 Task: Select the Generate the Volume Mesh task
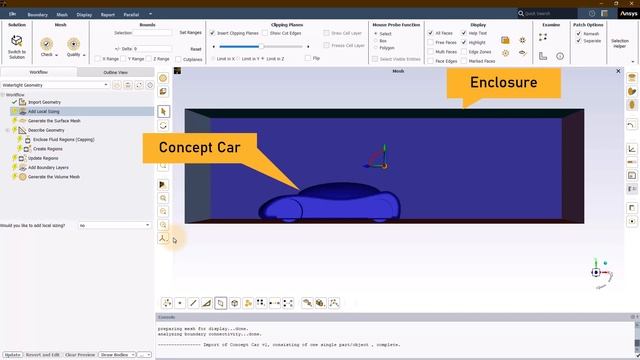(54, 177)
